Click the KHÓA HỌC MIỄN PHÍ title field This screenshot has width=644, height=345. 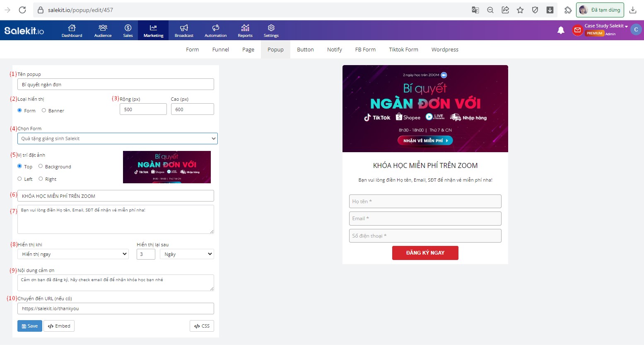[116, 196]
